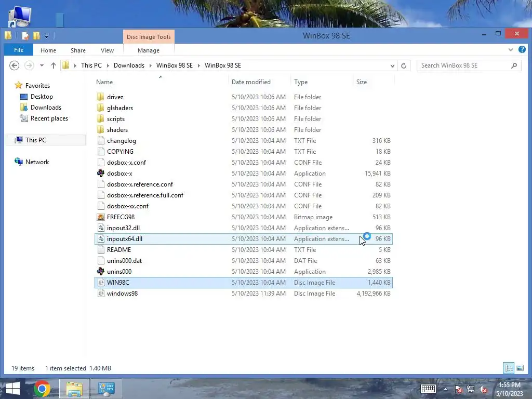Select the unins000 application icon
This screenshot has height=399, width=532.
pos(101,271)
